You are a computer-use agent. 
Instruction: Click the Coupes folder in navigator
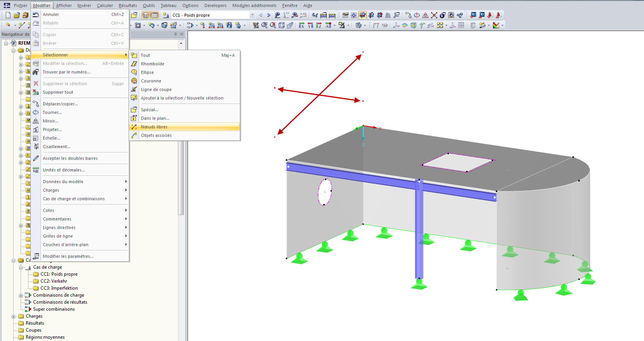(33, 330)
